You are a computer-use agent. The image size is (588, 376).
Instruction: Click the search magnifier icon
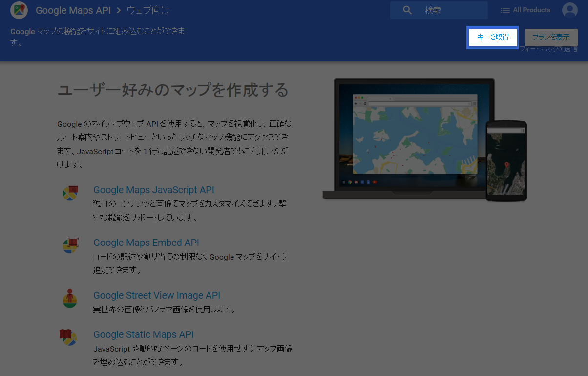click(407, 10)
